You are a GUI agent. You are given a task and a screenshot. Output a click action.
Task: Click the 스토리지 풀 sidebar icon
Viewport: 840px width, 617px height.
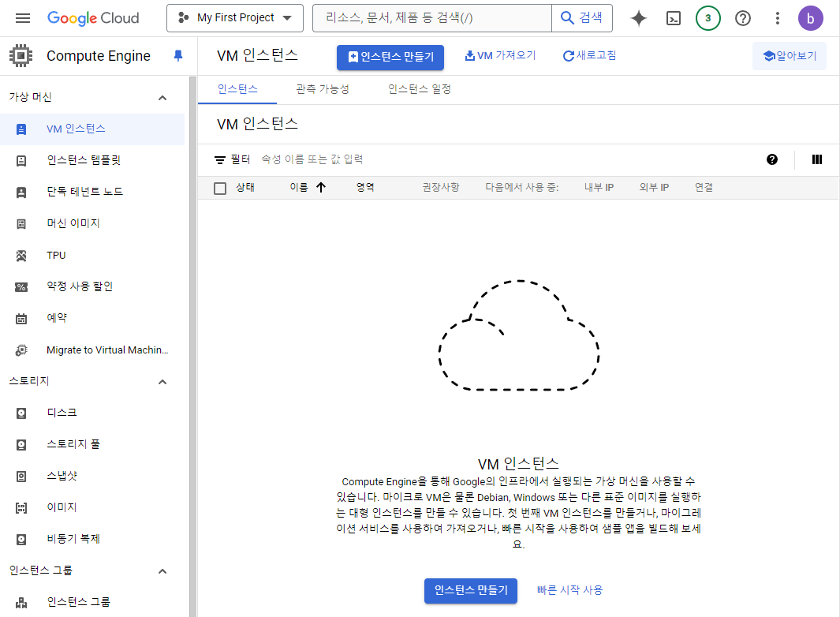click(x=21, y=445)
